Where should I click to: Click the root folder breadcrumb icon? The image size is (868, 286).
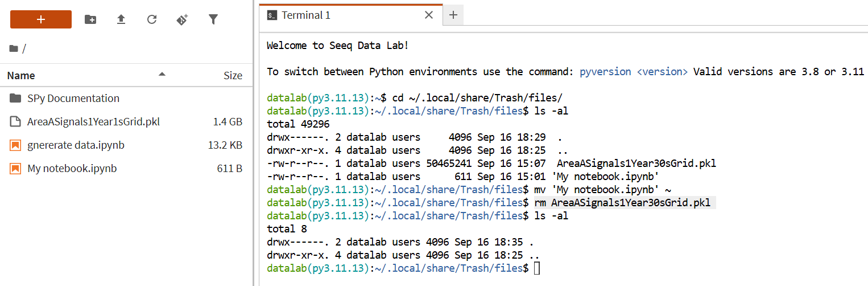(14, 48)
